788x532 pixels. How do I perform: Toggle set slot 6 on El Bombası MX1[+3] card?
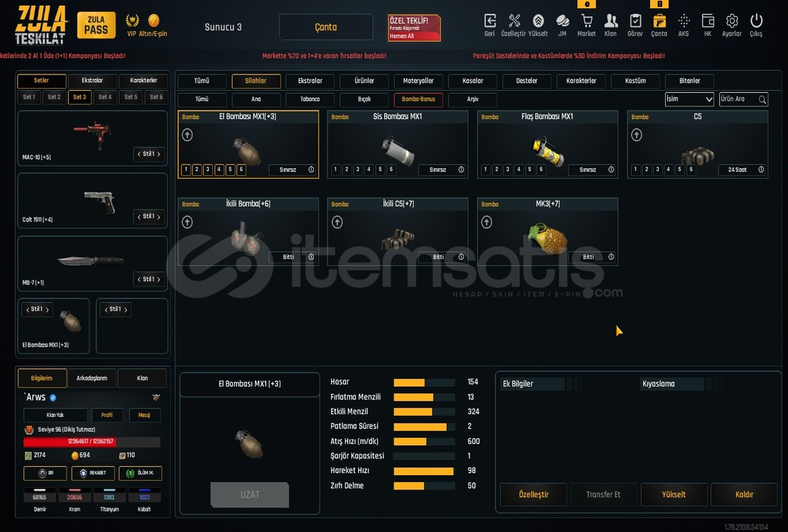coord(241,170)
